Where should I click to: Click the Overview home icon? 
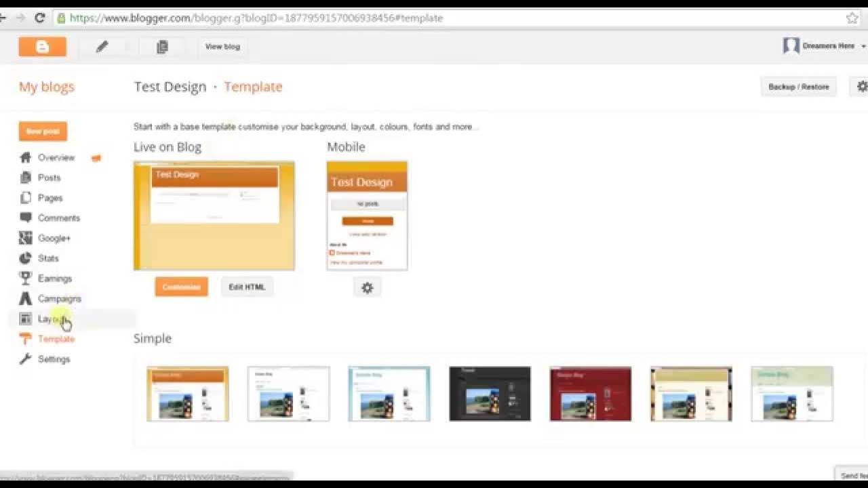[26, 157]
